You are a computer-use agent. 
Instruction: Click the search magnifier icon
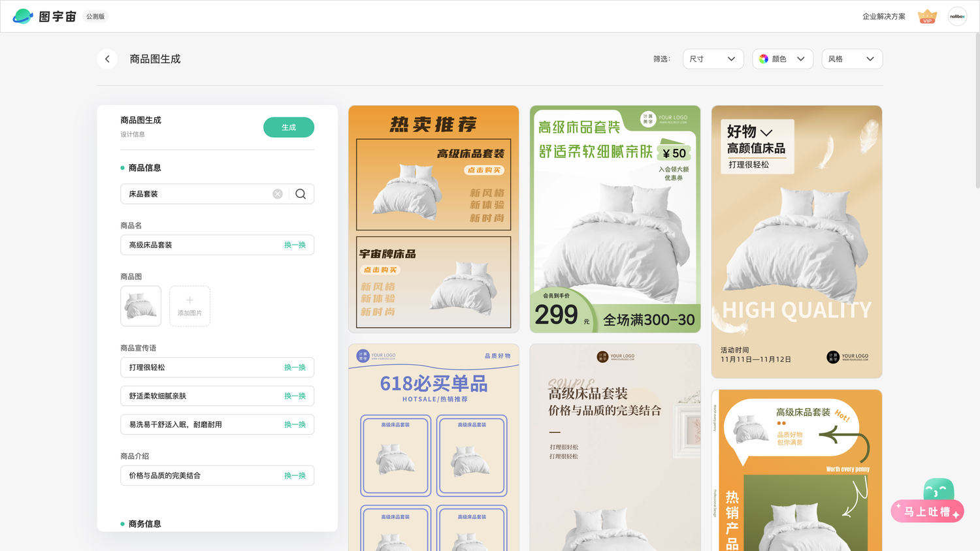301,194
